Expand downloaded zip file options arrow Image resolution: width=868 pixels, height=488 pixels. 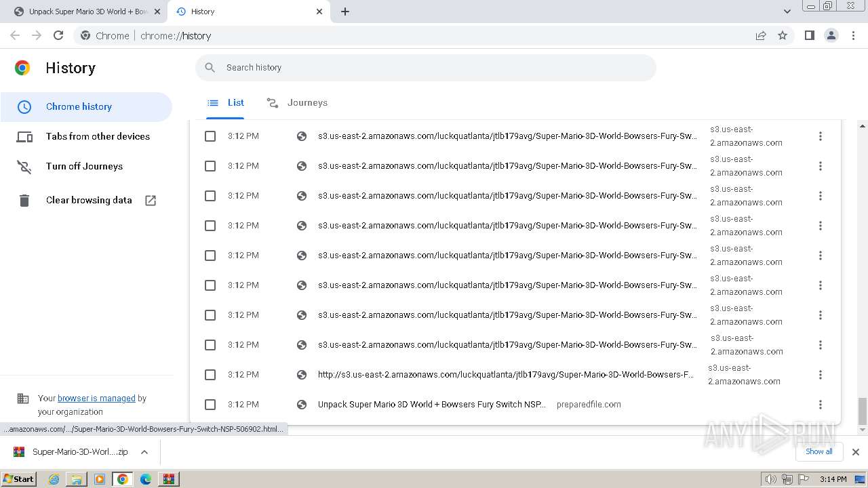[144, 452]
